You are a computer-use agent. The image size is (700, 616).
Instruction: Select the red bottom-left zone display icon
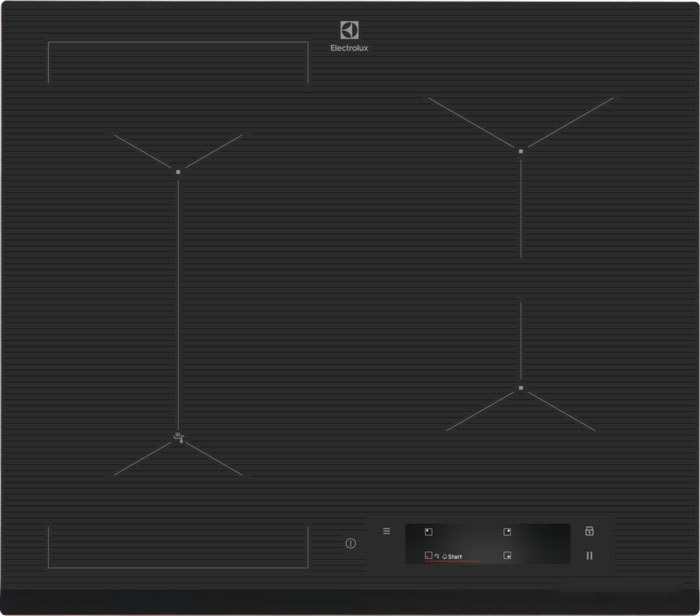pos(428,555)
